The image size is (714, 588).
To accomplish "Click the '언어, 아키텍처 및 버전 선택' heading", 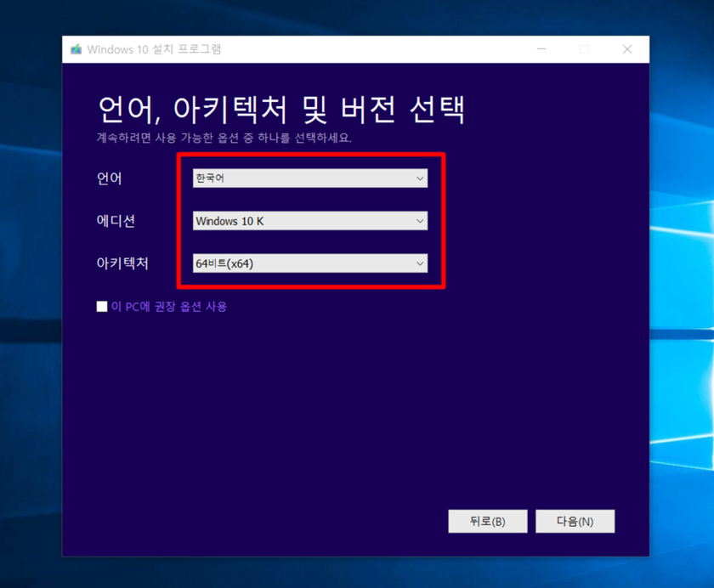I will point(281,110).
